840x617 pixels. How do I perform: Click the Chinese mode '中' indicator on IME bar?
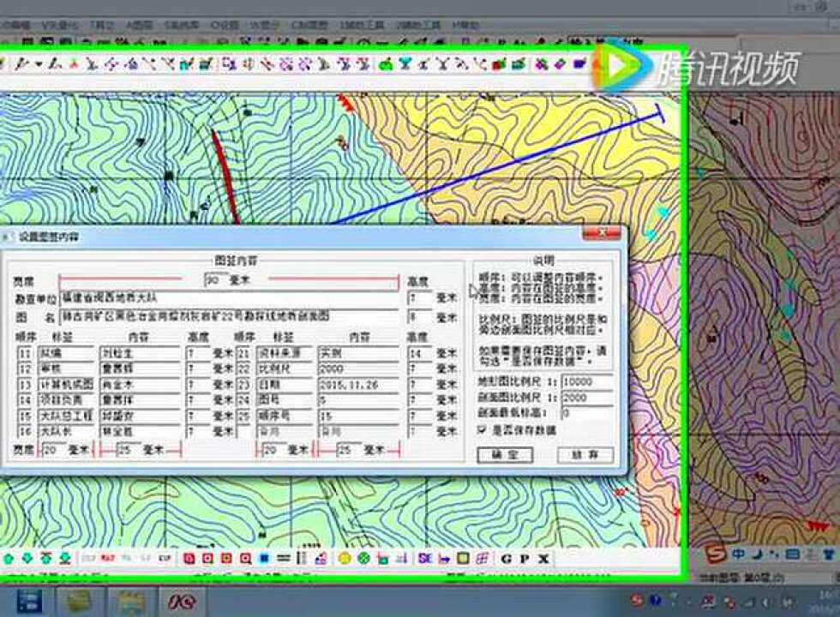point(738,554)
